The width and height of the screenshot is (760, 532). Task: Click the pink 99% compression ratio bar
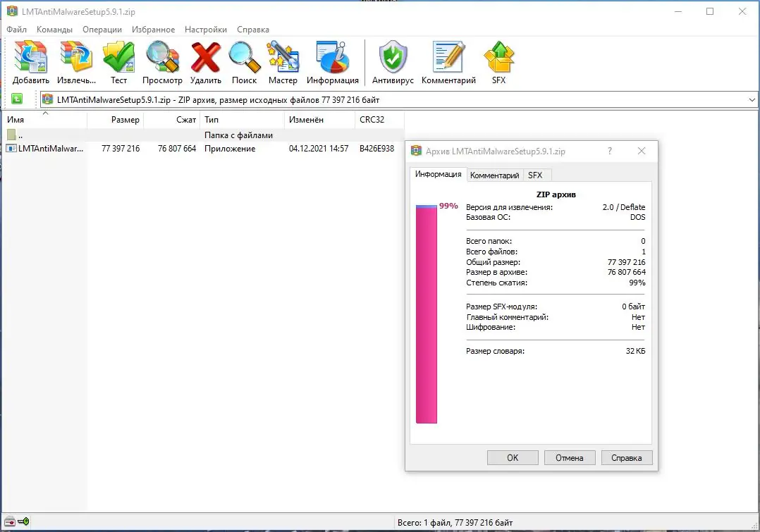(427, 314)
